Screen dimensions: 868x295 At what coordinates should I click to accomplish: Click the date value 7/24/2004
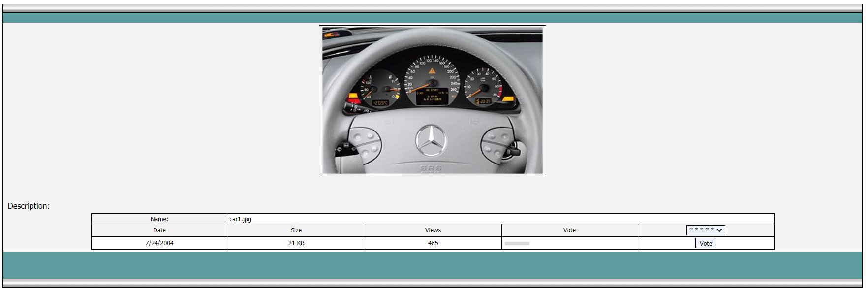[x=159, y=243]
